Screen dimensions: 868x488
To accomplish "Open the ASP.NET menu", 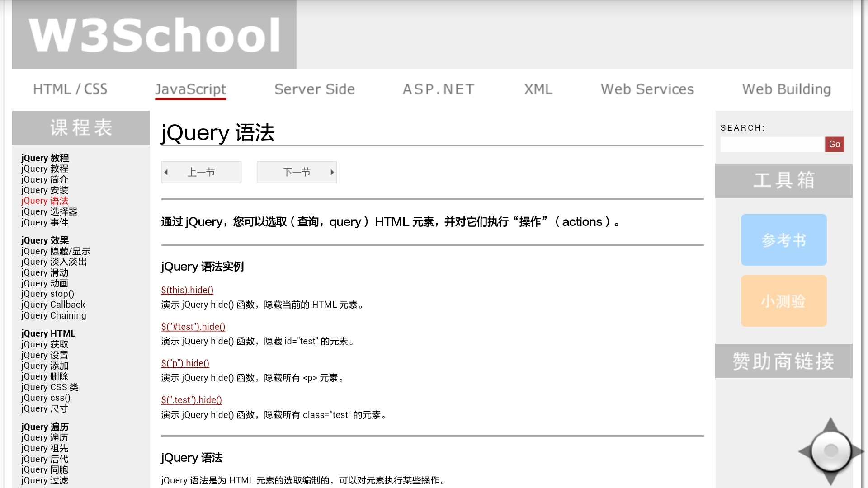I will click(x=439, y=89).
